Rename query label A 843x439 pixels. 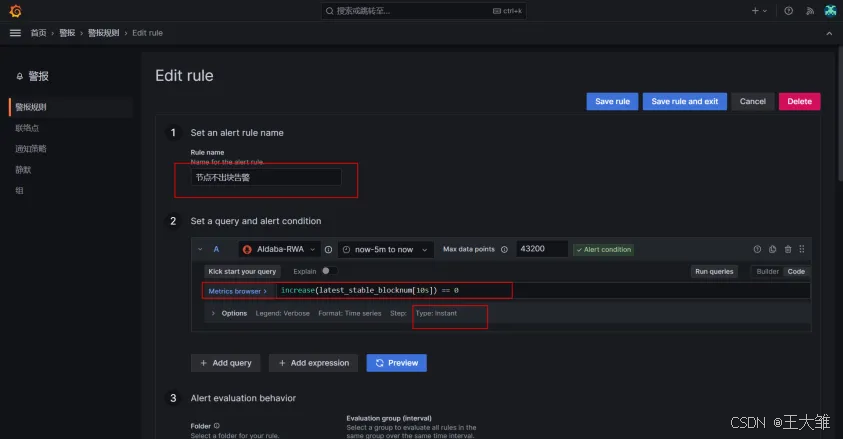pos(216,249)
